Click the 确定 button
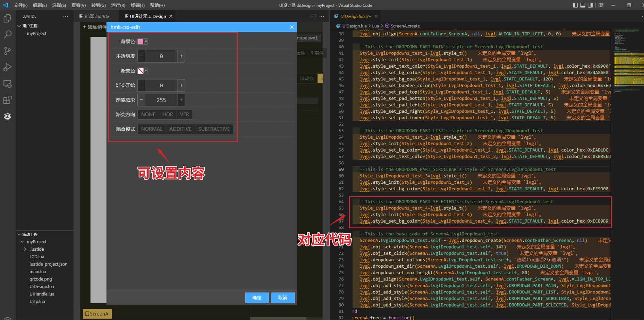The height and width of the screenshot is (320, 644). pyautogui.click(x=257, y=297)
